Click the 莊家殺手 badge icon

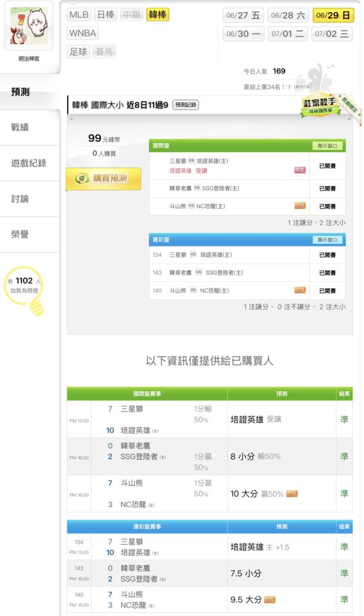click(320, 105)
